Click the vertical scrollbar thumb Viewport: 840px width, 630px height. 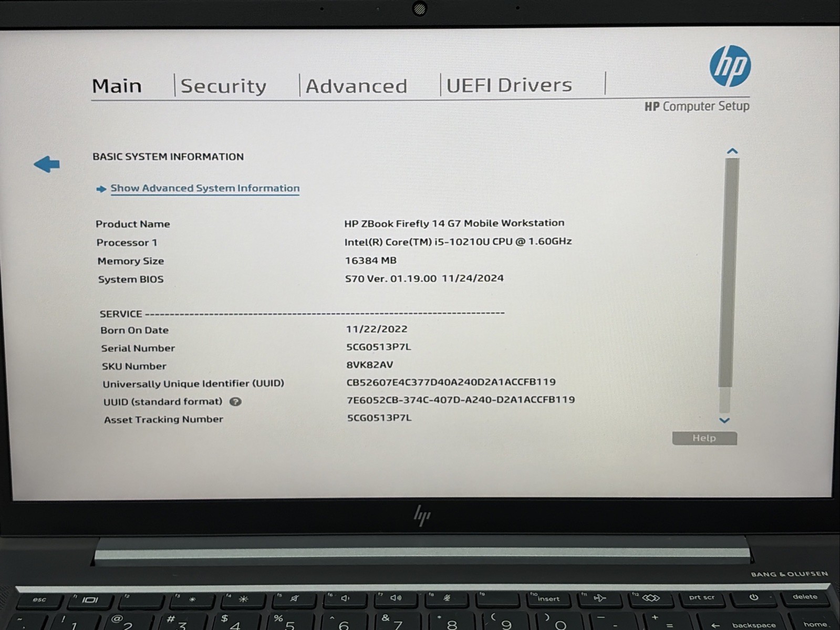click(730, 272)
